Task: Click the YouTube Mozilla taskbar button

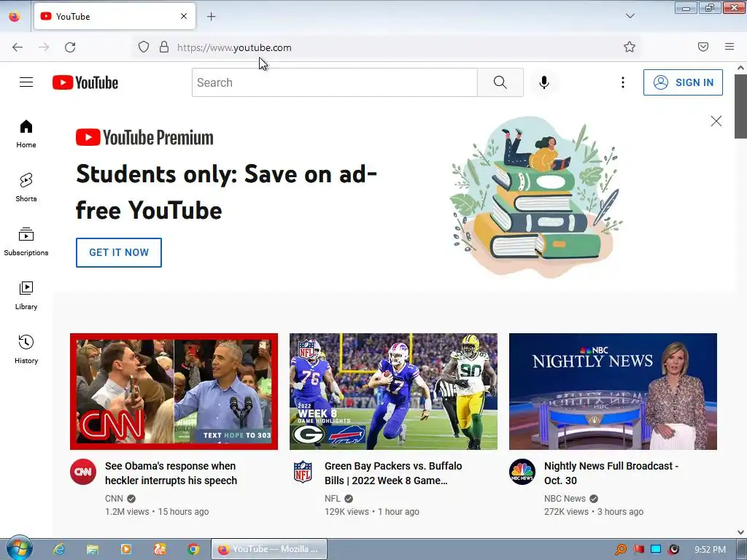Action: (269, 549)
